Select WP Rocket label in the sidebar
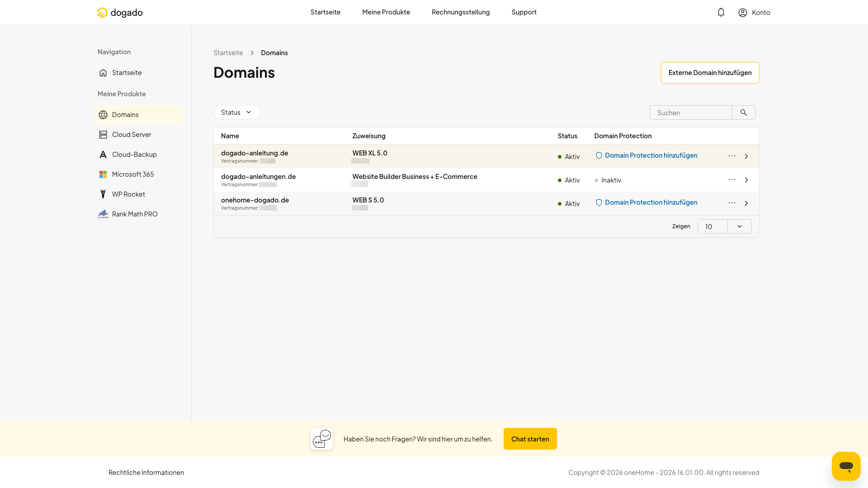868x488 pixels. 128,194
